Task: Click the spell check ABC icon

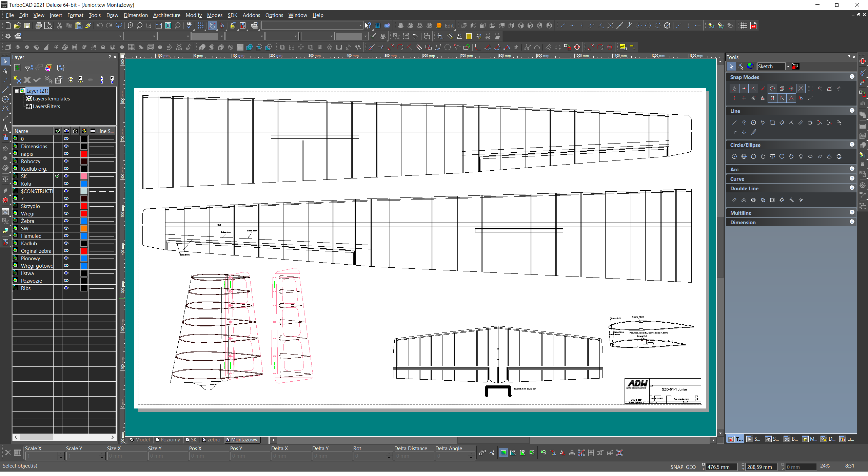Action: coord(190,25)
